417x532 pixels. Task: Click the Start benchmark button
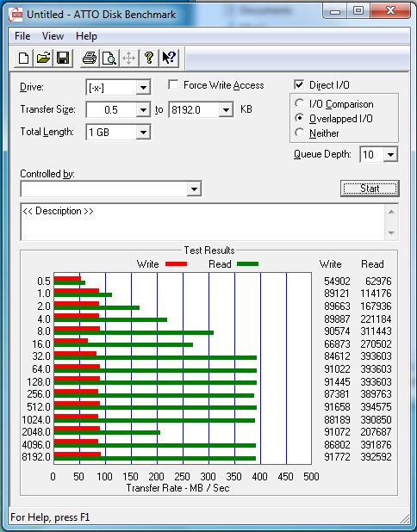coord(370,189)
